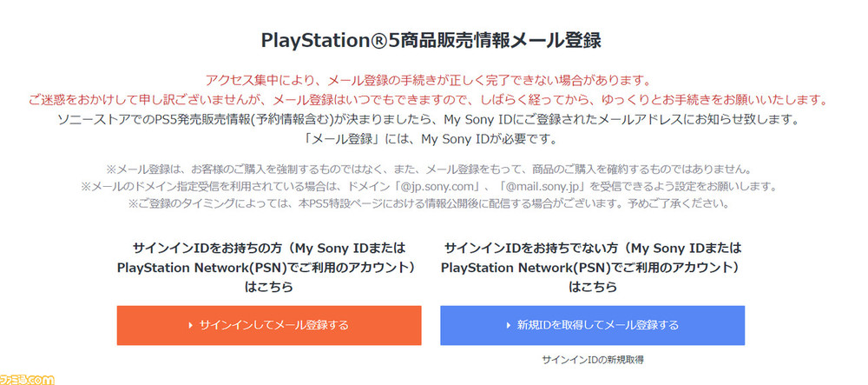Image resolution: width=868 pixels, height=385 pixels.
Task: Click the orange サインインしてメール登録する button
Action: tap(268, 325)
